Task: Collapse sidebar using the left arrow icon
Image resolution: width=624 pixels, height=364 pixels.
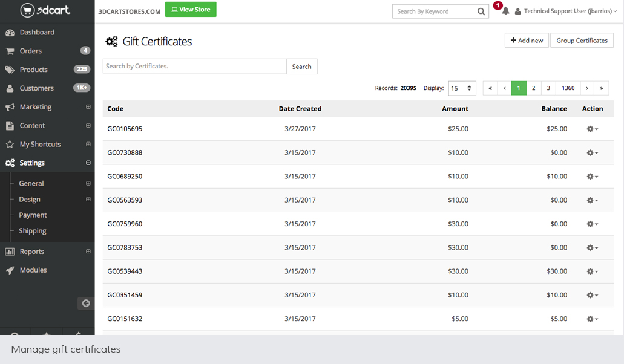Action: click(x=86, y=303)
